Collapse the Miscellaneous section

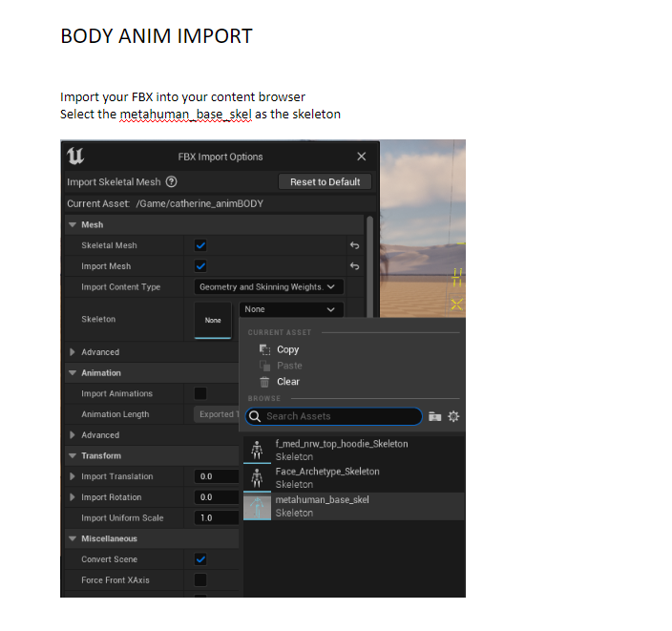(x=73, y=538)
